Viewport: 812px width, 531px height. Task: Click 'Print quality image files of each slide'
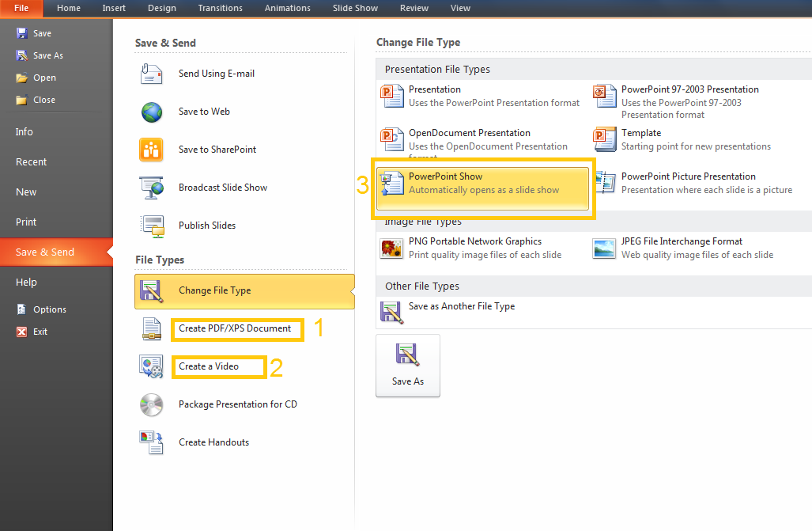tap(485, 255)
